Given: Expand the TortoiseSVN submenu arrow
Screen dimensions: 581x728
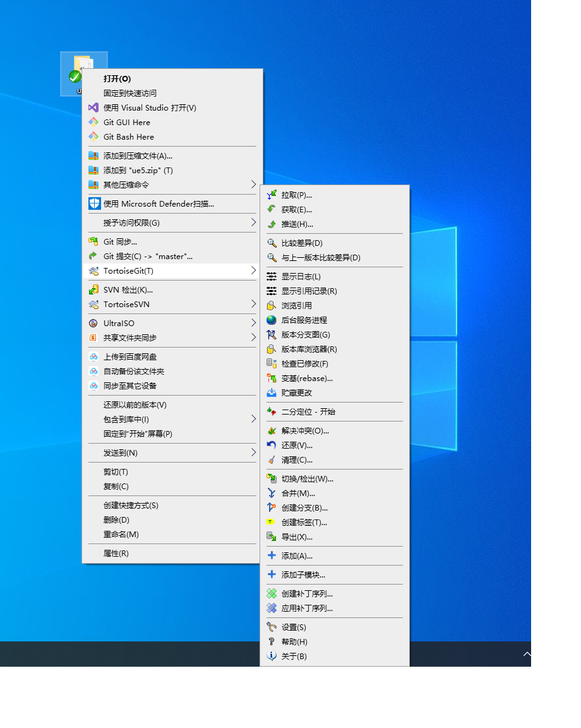Looking at the screenshot, I should pyautogui.click(x=253, y=303).
